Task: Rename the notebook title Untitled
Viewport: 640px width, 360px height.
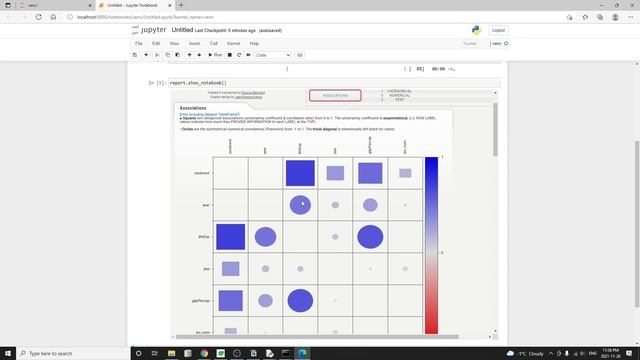Action: pos(182,30)
